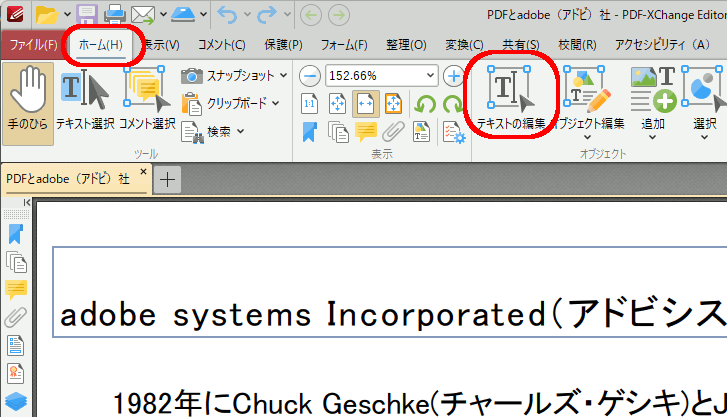Expand the Open folder dropdown arrow
This screenshot has height=417, width=727.
(x=67, y=14)
